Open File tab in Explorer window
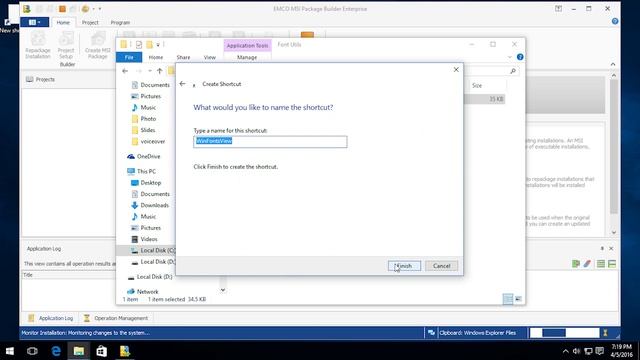Viewport: 640px width, 360px height. pyautogui.click(x=129, y=57)
